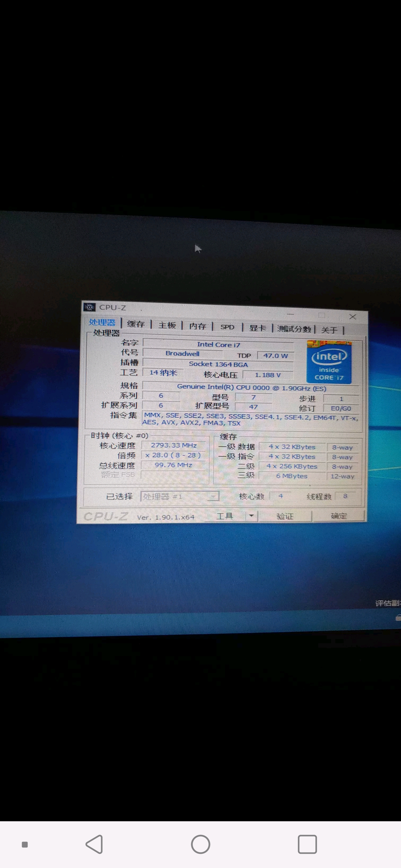Screen dimensions: 401x868
Task: Close the CPU-Z window
Action: [x=353, y=317]
